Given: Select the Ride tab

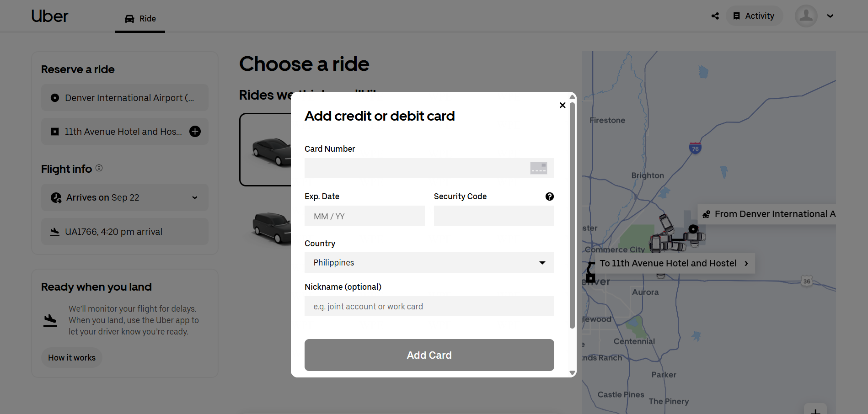Looking at the screenshot, I should (140, 19).
